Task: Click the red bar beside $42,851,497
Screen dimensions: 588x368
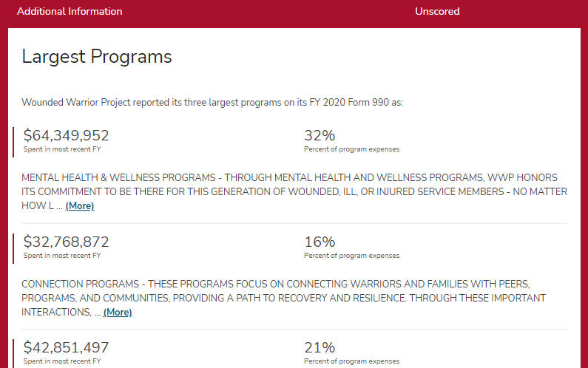Action: [13, 354]
